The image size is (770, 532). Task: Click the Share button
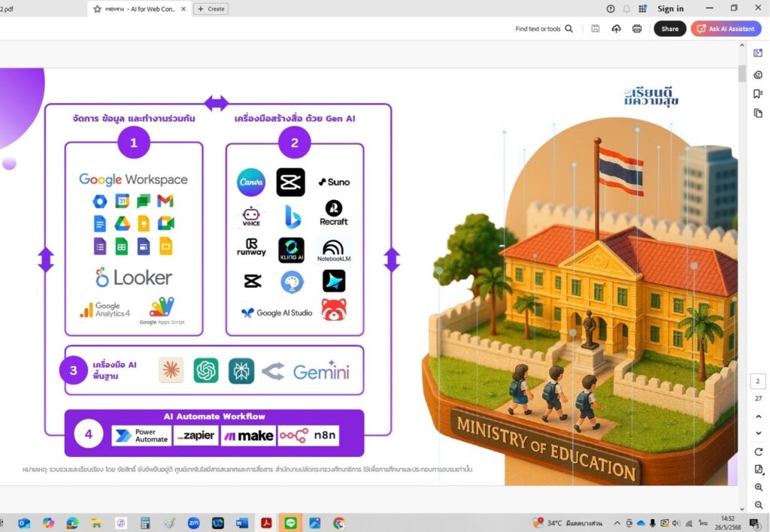tap(670, 29)
